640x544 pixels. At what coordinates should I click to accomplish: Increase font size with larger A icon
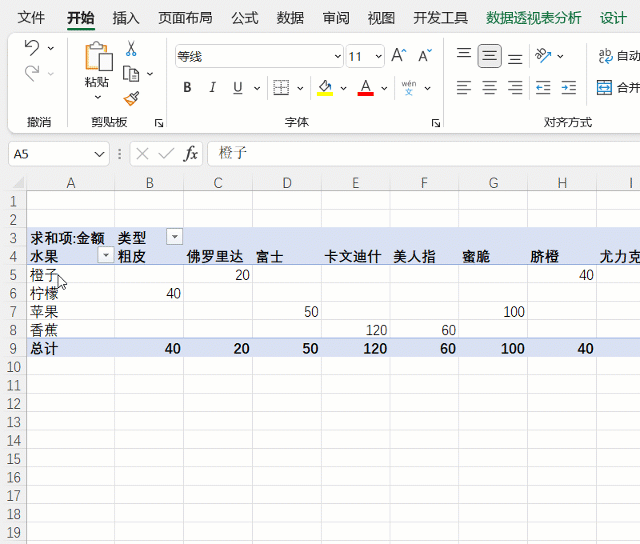click(x=399, y=56)
